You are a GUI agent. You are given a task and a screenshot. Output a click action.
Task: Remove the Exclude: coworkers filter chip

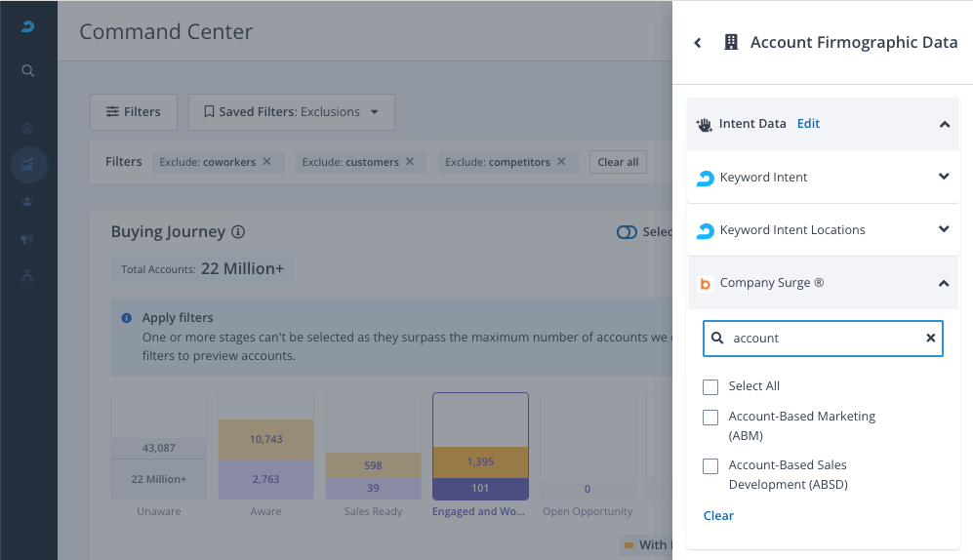click(266, 162)
